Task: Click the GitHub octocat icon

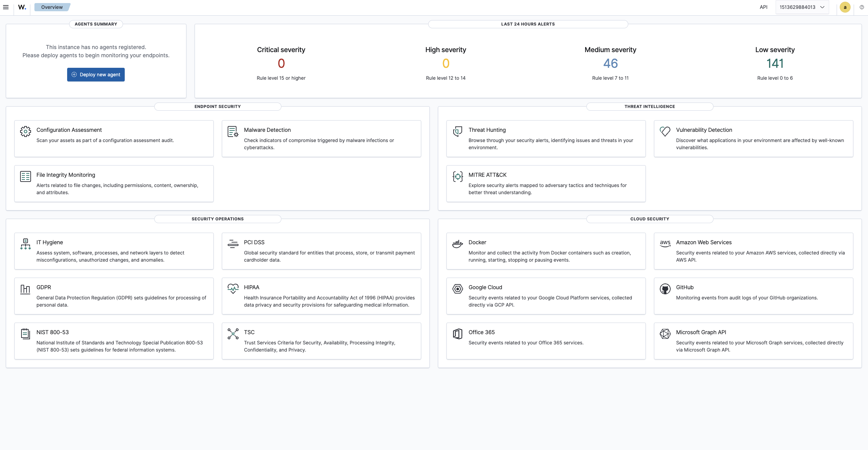Action: point(665,289)
